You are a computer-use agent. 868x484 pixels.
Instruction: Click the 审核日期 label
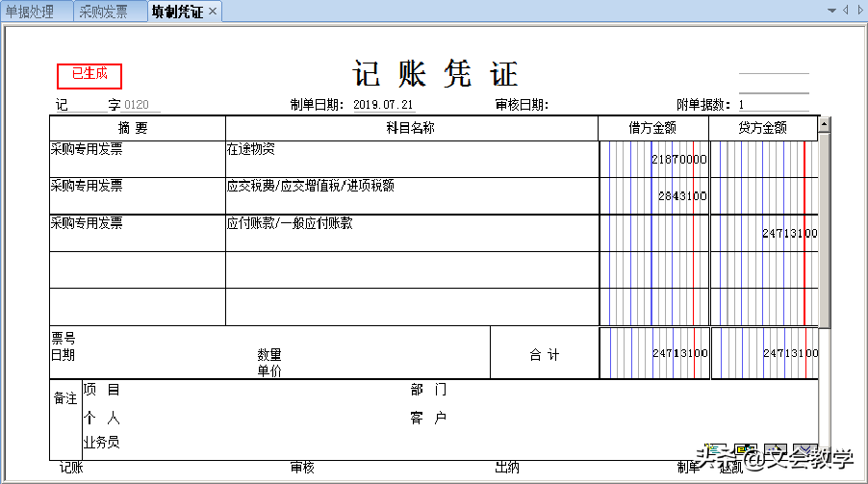[522, 105]
